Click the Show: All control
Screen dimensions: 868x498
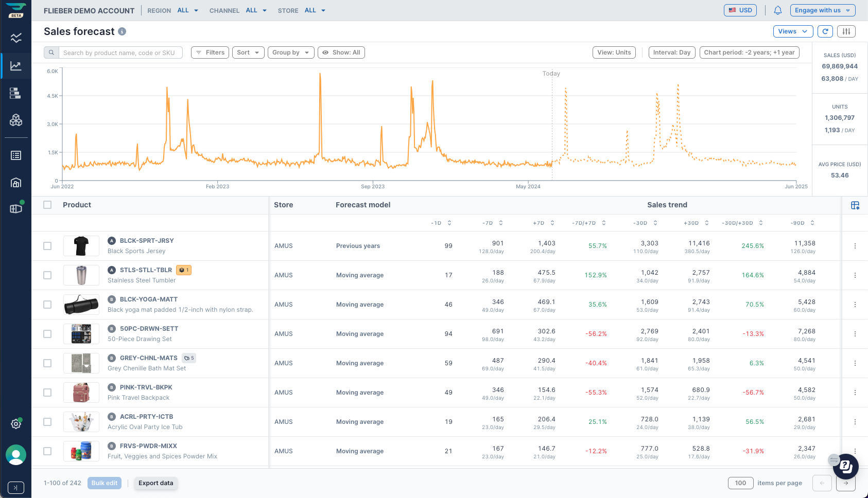(x=341, y=52)
